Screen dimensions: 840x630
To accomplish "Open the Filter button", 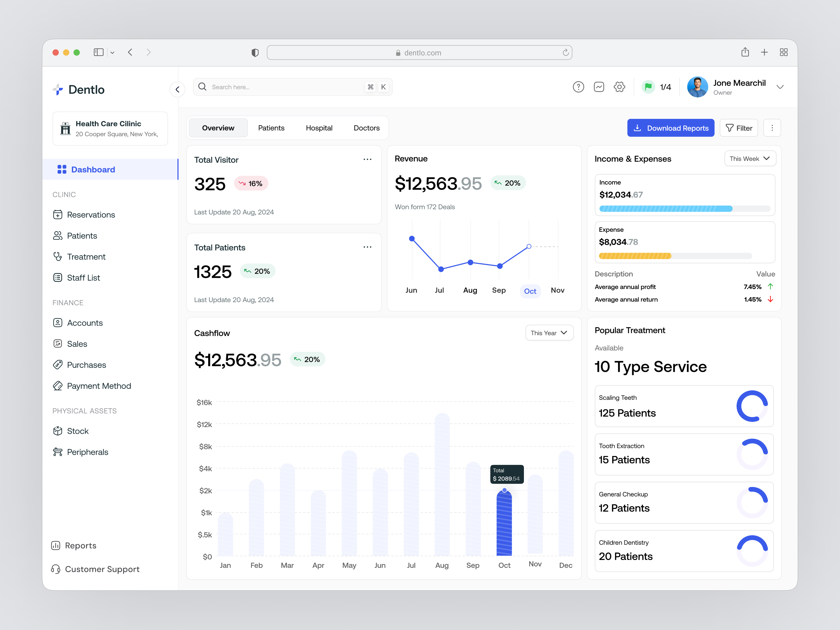I will click(x=739, y=128).
